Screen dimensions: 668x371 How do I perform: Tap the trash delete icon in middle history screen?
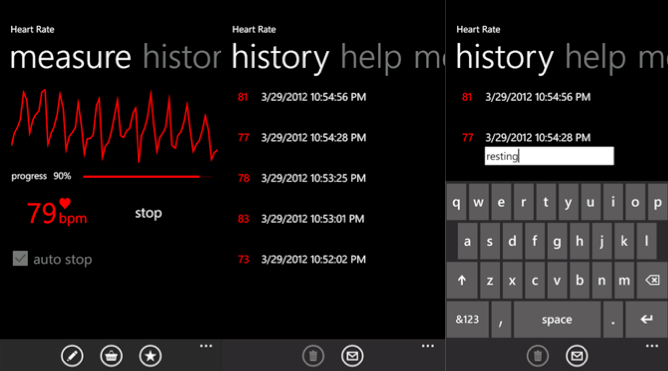coord(313,356)
